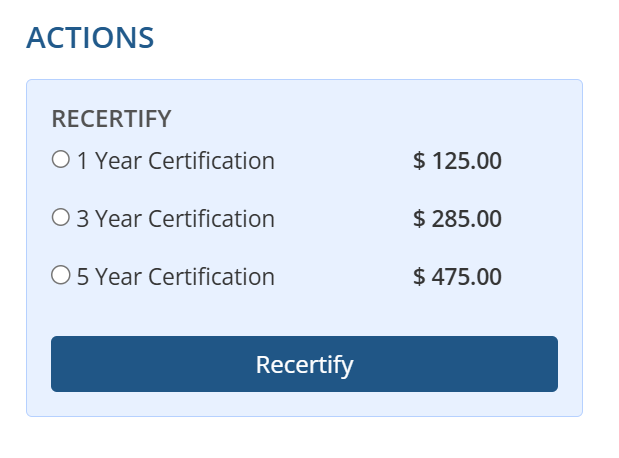619x458 pixels.
Task: Click the digit 1 beside the first radio
Action: click(82, 161)
